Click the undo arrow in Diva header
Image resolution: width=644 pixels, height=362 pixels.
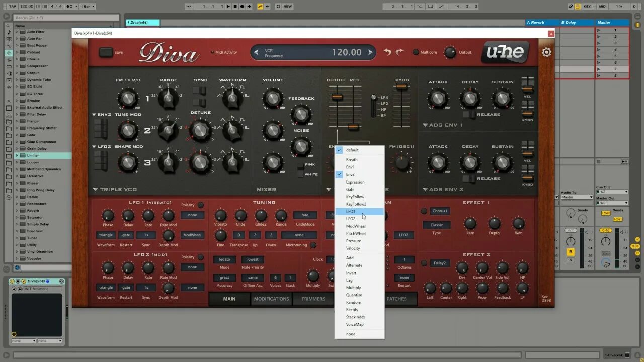click(387, 52)
